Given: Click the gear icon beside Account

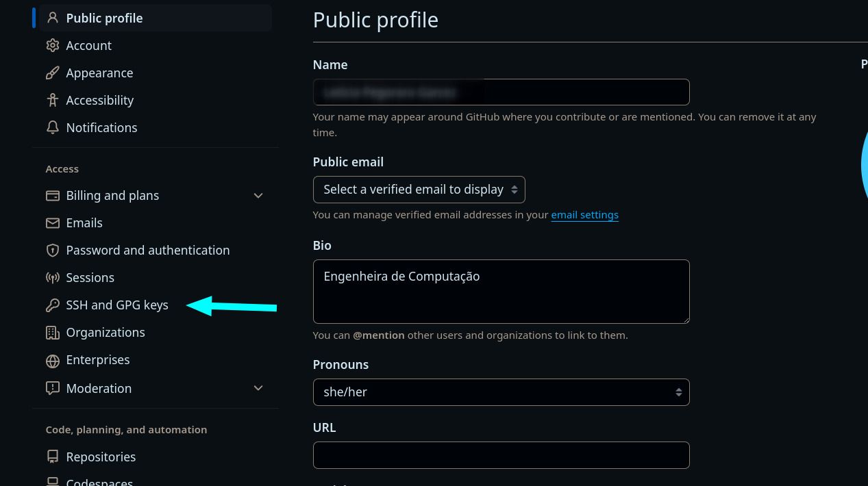Looking at the screenshot, I should (x=53, y=45).
